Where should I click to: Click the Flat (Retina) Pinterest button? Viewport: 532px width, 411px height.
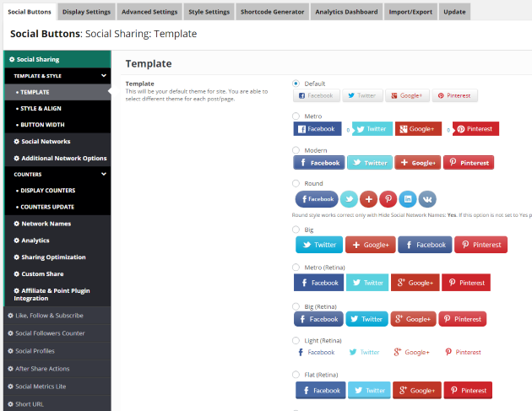[468, 390]
